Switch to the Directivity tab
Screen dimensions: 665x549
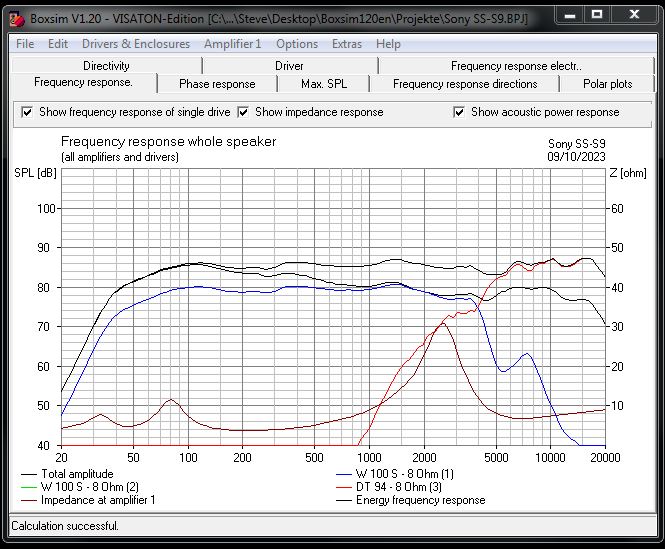(x=106, y=66)
